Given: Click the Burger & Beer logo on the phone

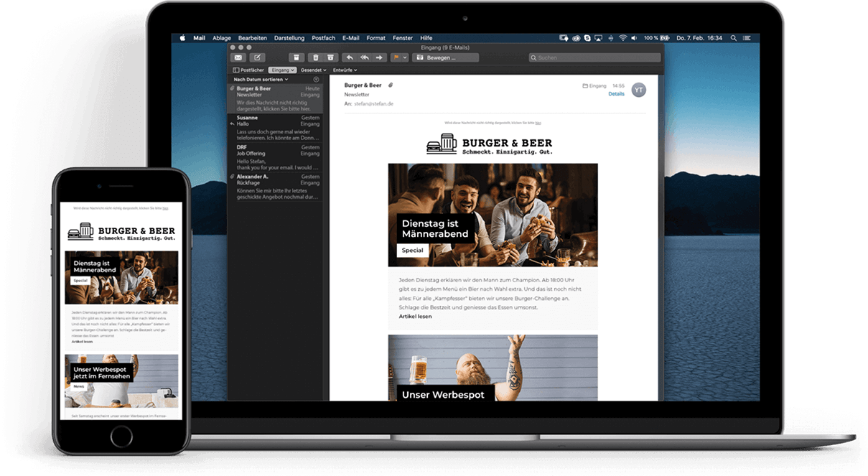Looking at the screenshot, I should pos(121,231).
